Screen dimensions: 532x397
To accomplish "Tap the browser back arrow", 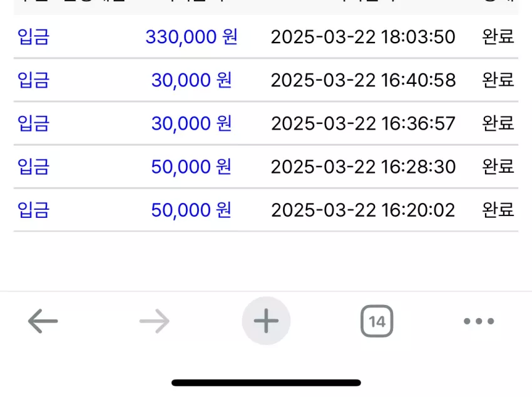I will (43, 321).
